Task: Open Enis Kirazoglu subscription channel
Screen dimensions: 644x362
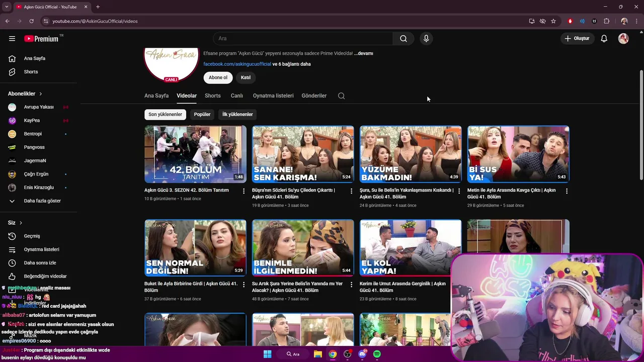Action: (x=39, y=188)
